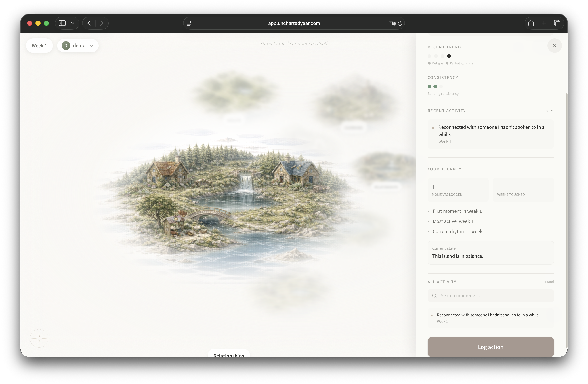This screenshot has height=384, width=588.
Task: Switch to the Relationships tab
Action: (x=228, y=355)
